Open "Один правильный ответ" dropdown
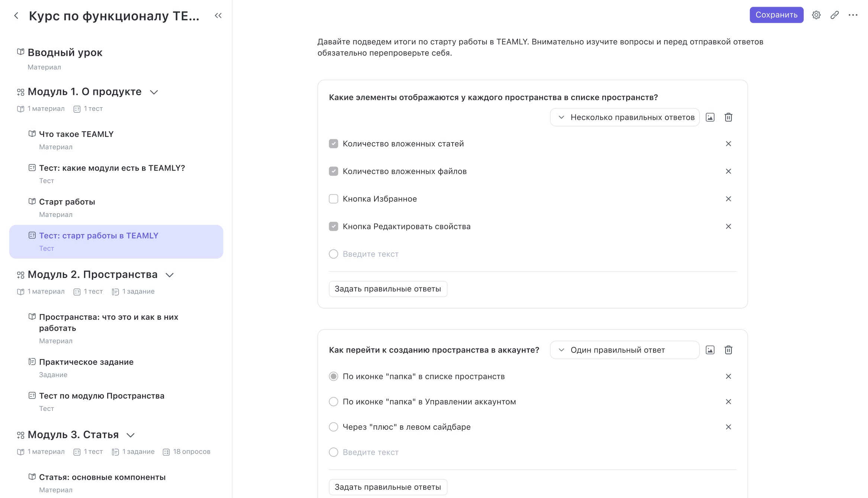Image resolution: width=868 pixels, height=498 pixels. tap(624, 350)
